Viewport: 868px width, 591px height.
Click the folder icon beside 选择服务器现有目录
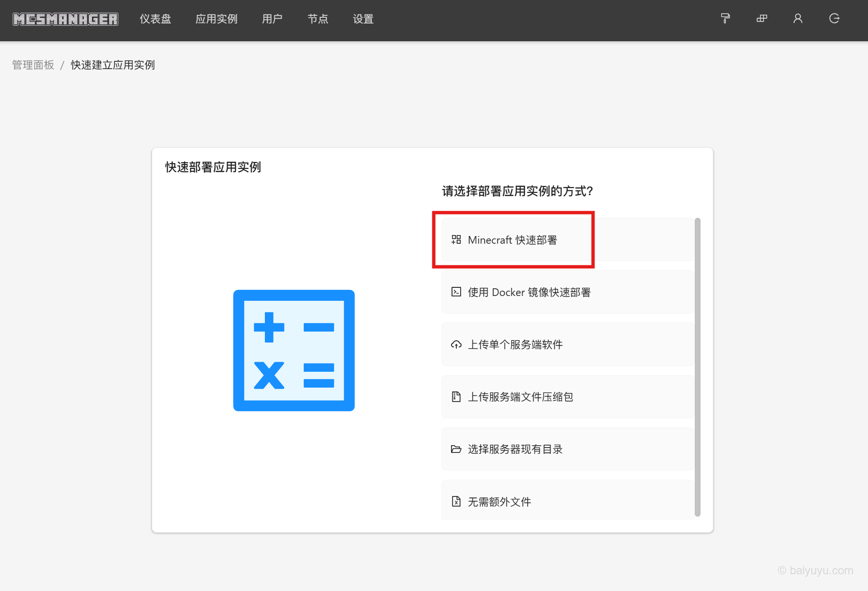point(455,449)
